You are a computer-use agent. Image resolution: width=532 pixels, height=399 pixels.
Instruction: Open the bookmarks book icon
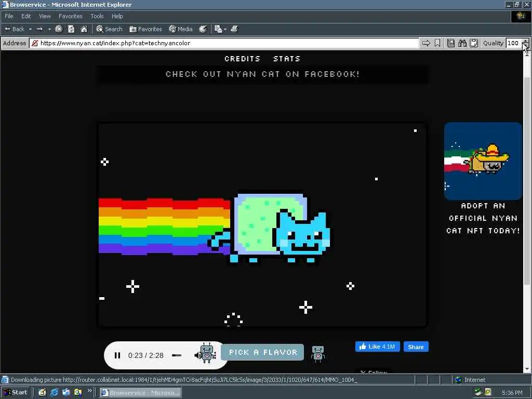tap(450, 43)
